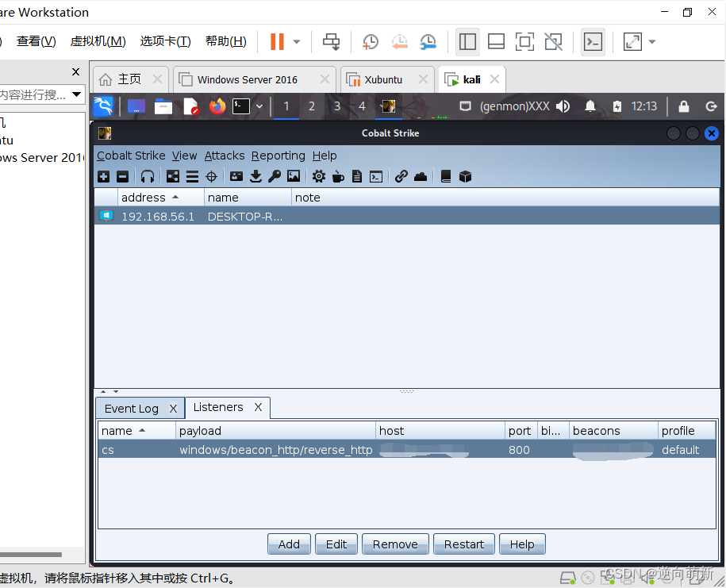
Task: Open the library search dropdown arrow
Action: 76,94
